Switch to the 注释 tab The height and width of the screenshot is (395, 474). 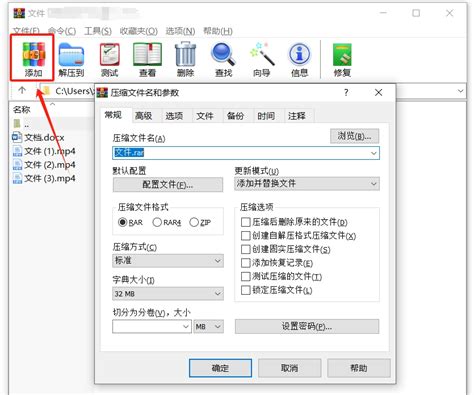296,116
